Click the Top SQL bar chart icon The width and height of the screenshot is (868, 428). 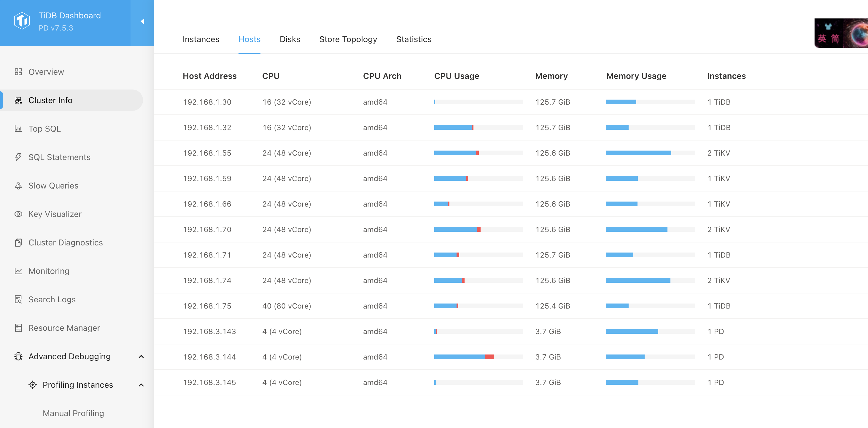[18, 129]
